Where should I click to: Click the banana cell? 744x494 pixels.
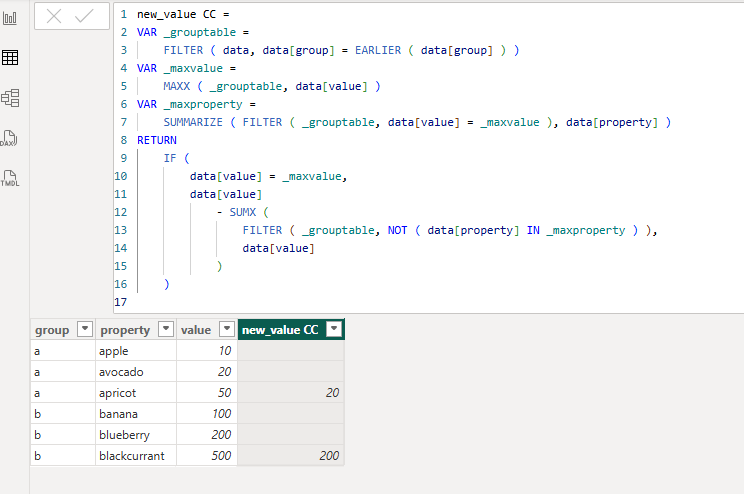tap(136, 413)
